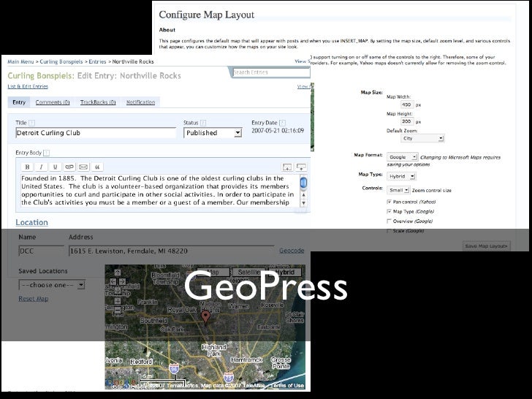Go to Curling Bonspiels in the breadcrumb
The height and width of the screenshot is (399, 532).
[x=61, y=61]
